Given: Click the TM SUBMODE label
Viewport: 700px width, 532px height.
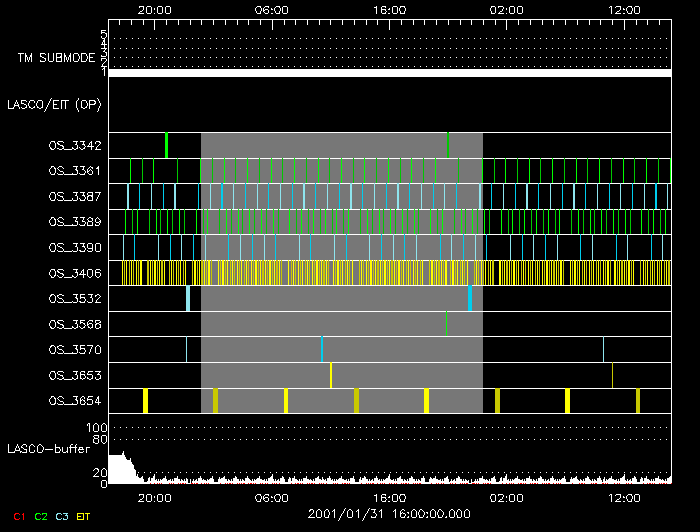Looking at the screenshot, I should pyautogui.click(x=56, y=58).
